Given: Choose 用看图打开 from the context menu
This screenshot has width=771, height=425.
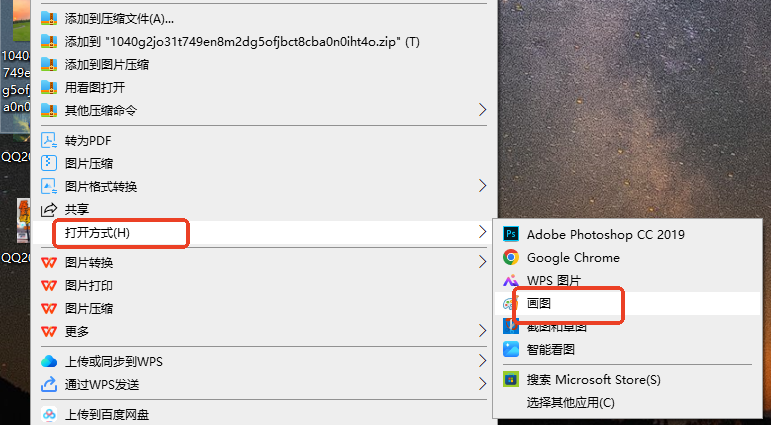Looking at the screenshot, I should tap(95, 87).
